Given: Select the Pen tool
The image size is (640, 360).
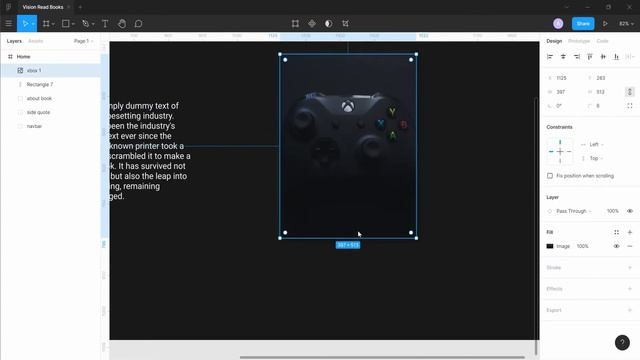Looking at the screenshot, I should (85, 24).
